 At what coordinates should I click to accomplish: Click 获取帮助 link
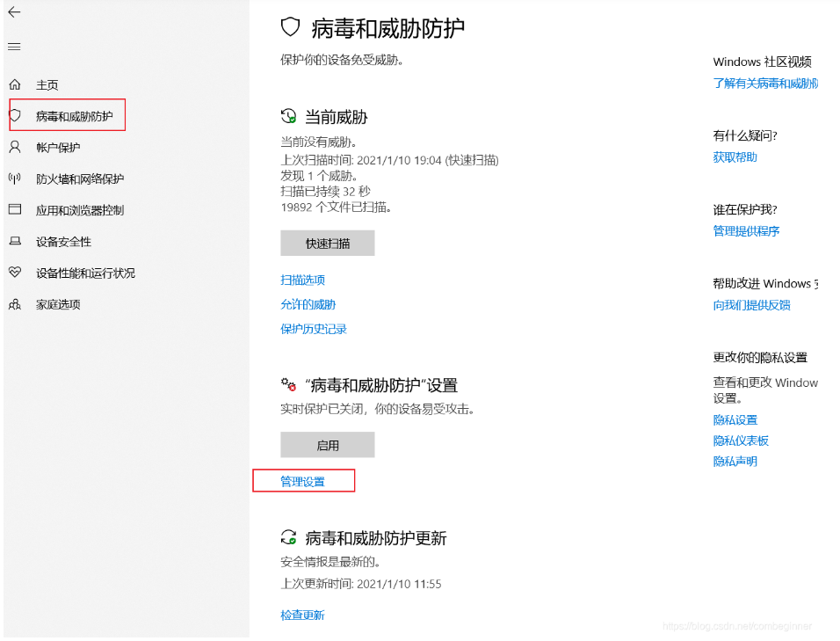(735, 157)
